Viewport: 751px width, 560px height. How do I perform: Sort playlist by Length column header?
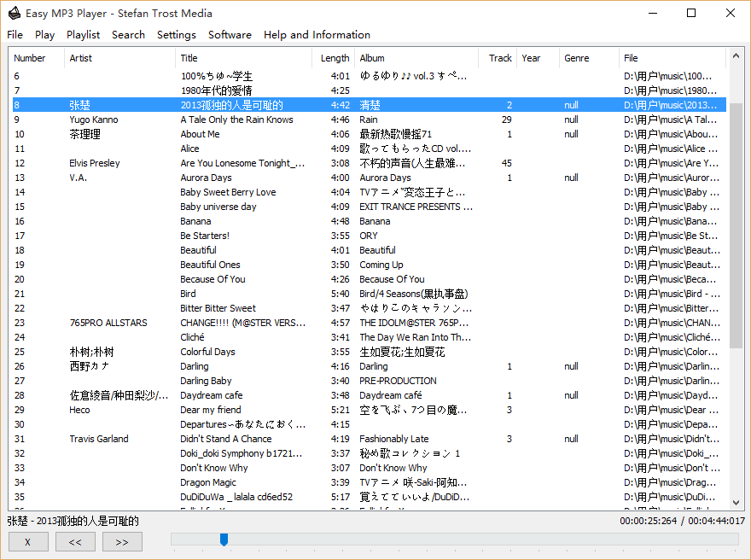(334, 58)
